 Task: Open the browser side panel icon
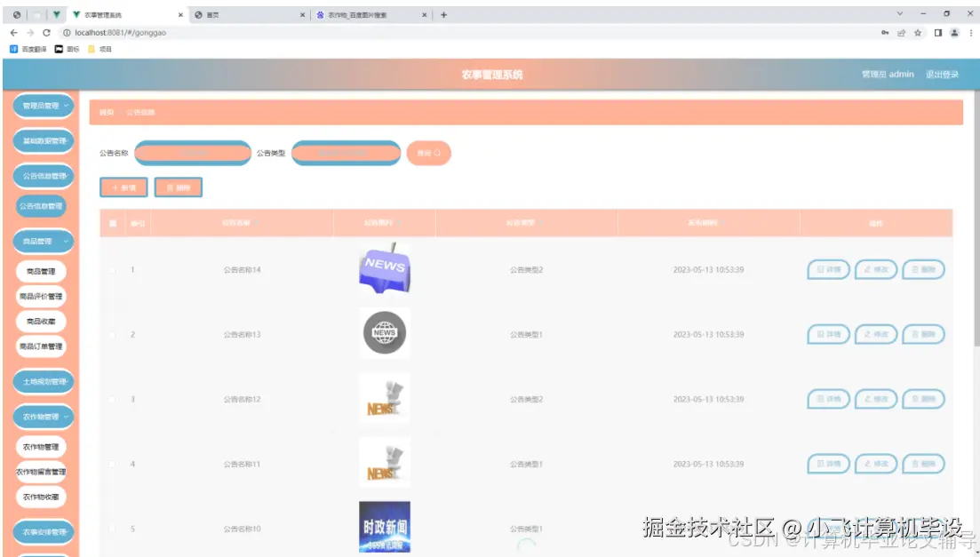point(938,33)
